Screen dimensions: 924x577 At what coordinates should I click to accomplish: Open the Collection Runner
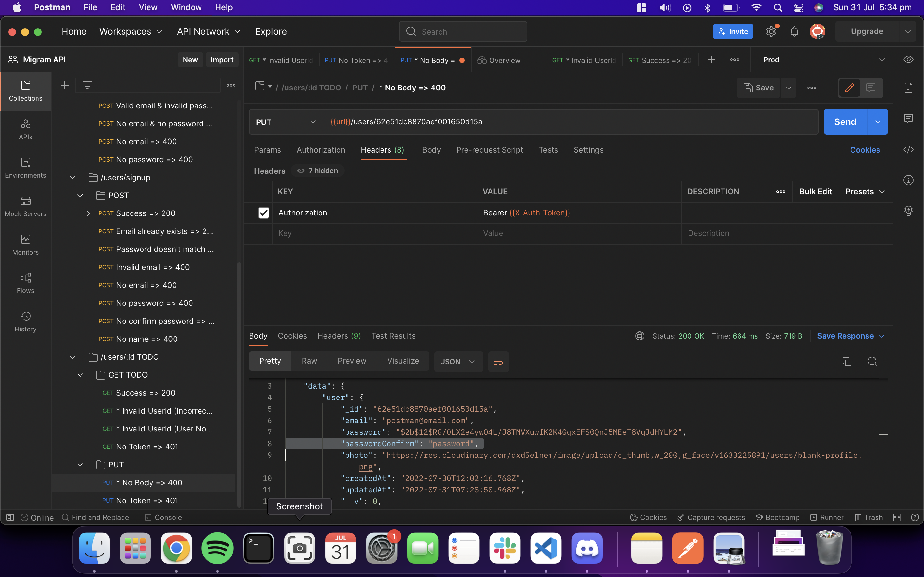[827, 517]
